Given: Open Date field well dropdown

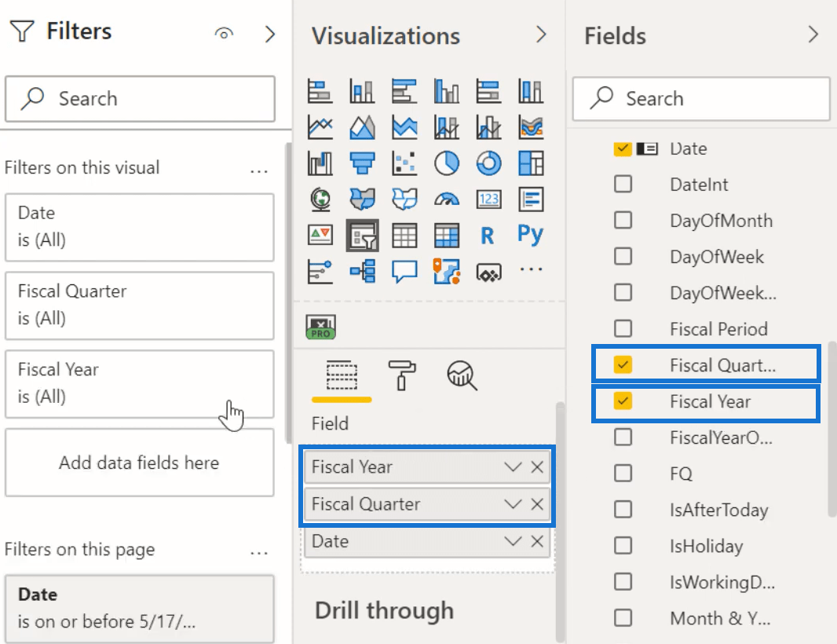Looking at the screenshot, I should pos(513,541).
